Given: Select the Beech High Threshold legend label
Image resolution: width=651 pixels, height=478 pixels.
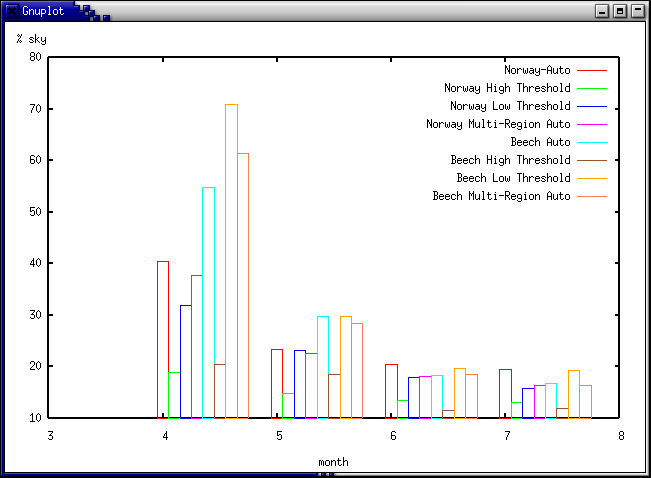Looking at the screenshot, I should point(510,160).
